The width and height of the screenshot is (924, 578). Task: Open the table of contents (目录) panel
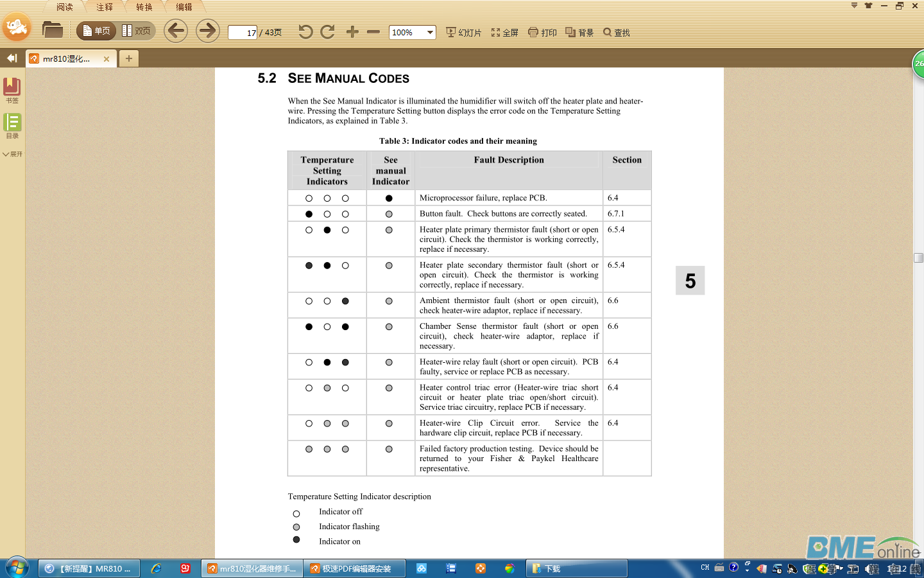tap(12, 125)
